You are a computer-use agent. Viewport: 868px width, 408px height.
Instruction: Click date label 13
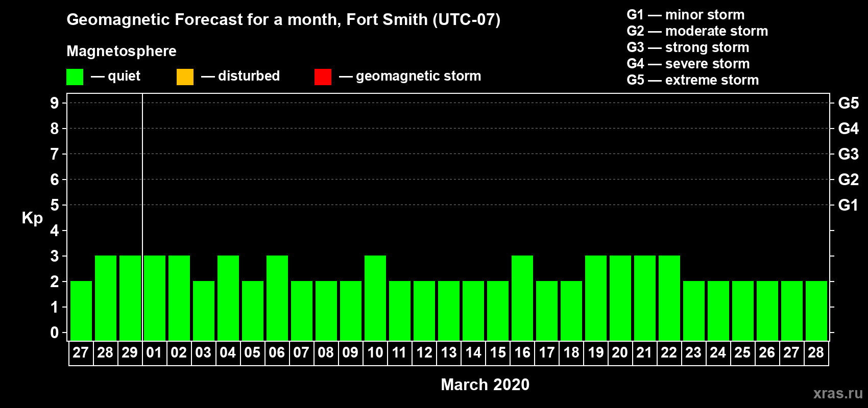(448, 352)
